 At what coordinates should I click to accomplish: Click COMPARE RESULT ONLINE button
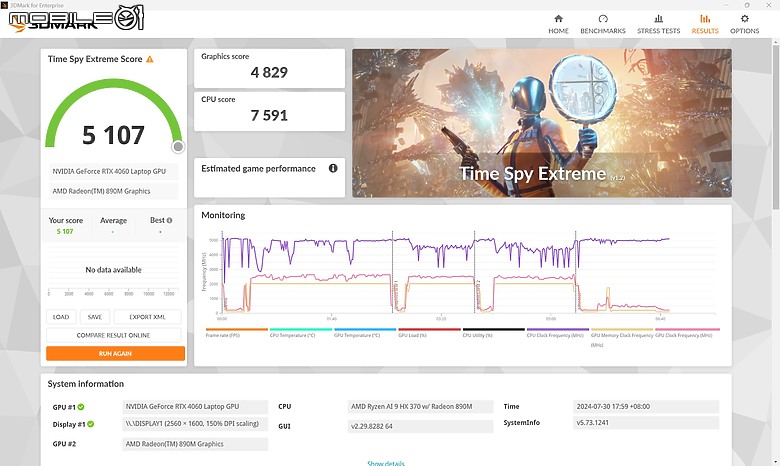point(113,335)
